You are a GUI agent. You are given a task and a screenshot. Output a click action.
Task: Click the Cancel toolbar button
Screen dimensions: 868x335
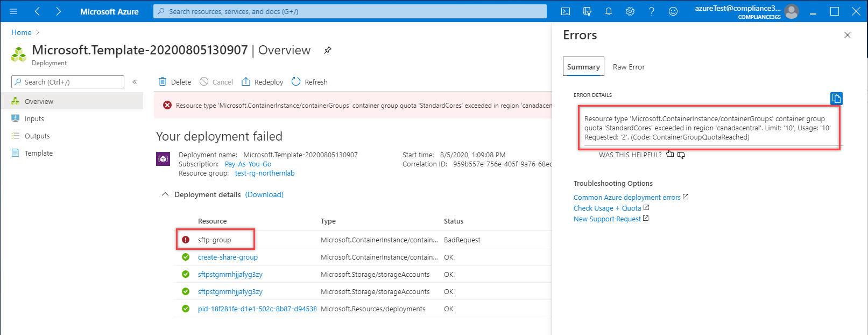click(x=216, y=82)
